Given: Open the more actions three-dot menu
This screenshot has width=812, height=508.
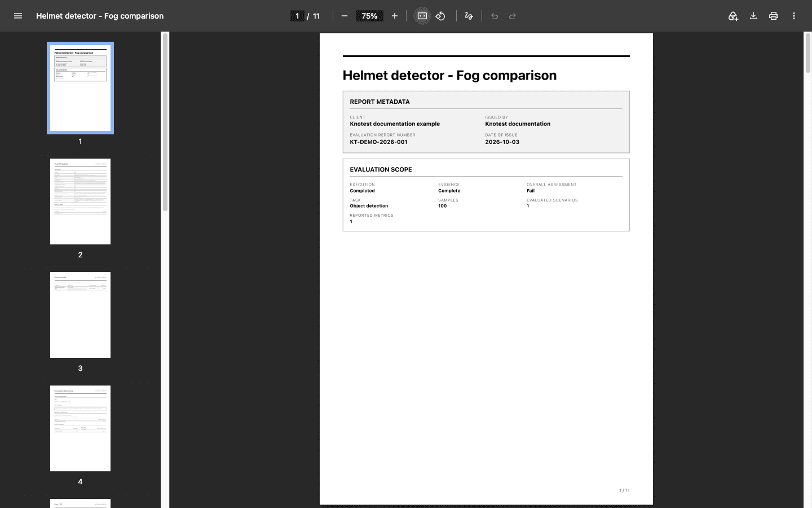Looking at the screenshot, I should [x=794, y=16].
